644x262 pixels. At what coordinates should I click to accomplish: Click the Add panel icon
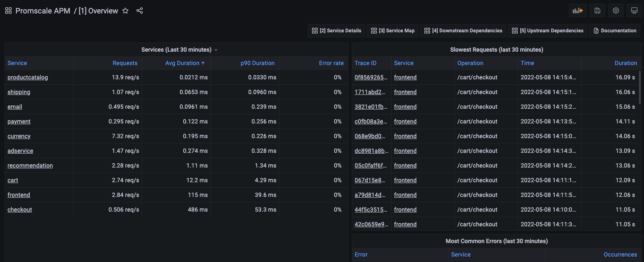tap(577, 11)
